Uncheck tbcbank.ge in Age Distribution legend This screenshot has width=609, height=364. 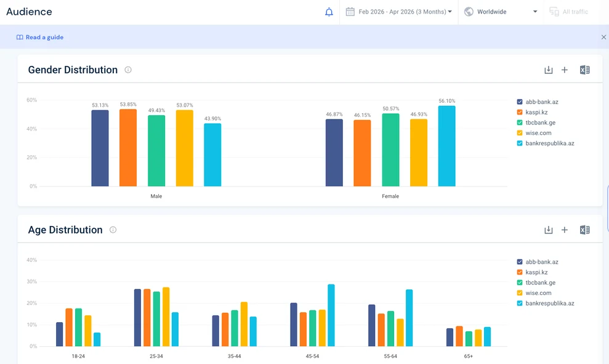coord(520,283)
